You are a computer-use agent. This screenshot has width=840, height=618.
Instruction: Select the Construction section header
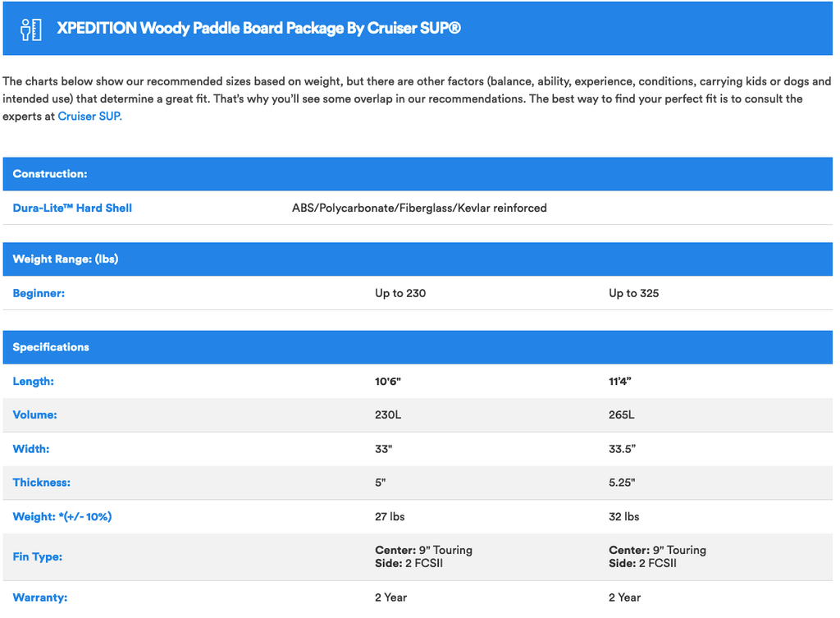click(50, 174)
